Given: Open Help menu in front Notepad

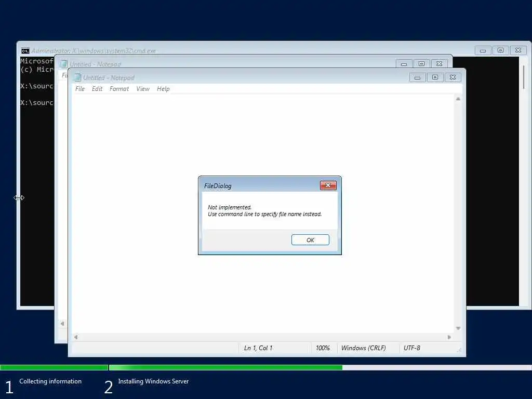Looking at the screenshot, I should point(163,89).
